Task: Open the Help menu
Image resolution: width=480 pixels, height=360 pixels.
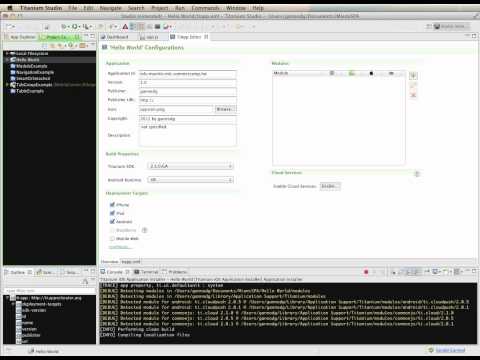Action: click(258, 8)
